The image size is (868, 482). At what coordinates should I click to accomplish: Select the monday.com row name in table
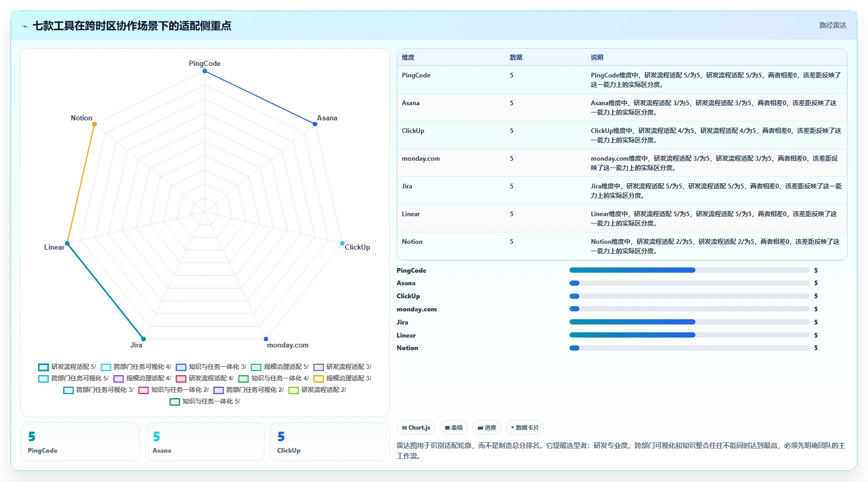point(420,159)
